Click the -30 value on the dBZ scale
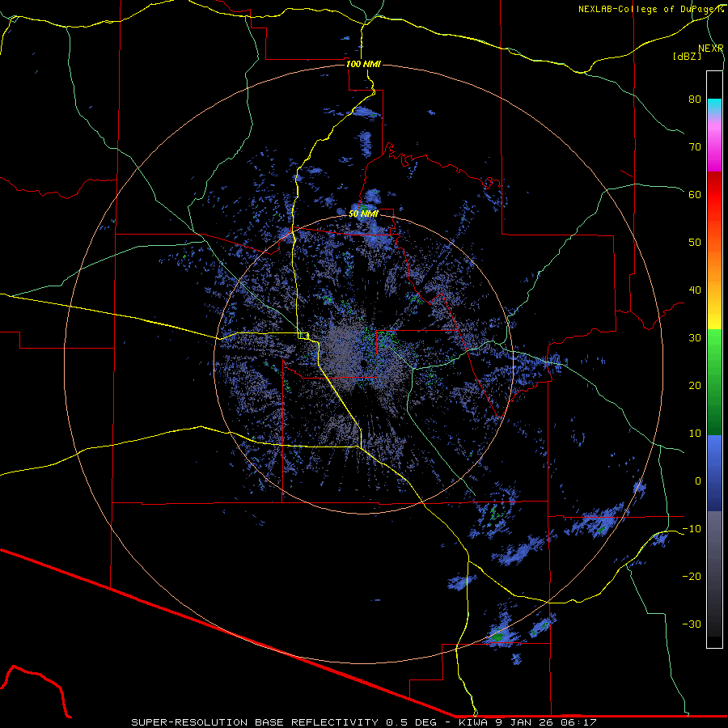 (692, 624)
